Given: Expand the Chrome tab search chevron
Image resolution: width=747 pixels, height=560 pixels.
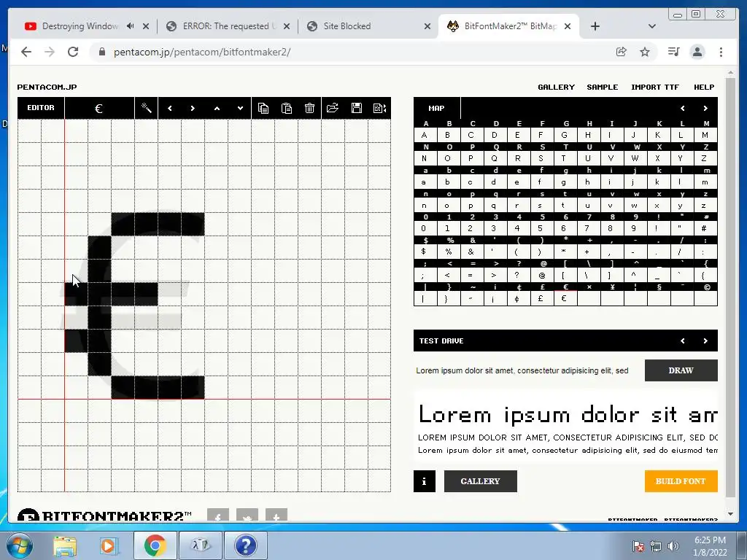Looking at the screenshot, I should [651, 26].
